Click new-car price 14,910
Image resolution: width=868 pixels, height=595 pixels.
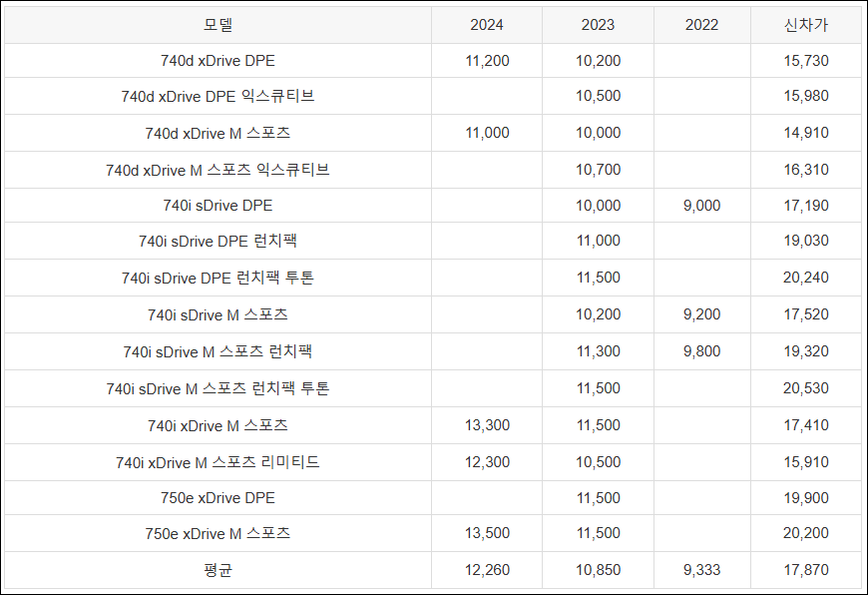(x=806, y=133)
